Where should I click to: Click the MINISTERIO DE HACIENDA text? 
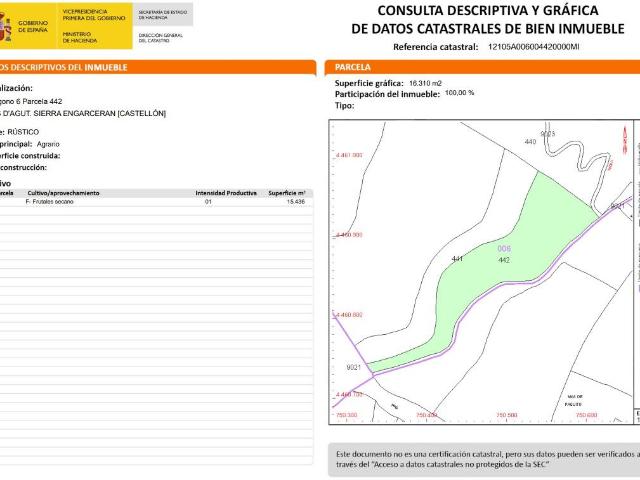[80, 38]
